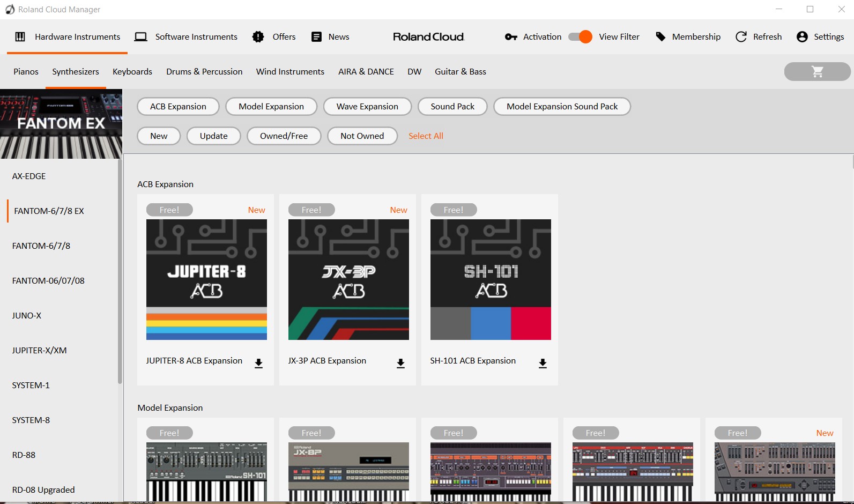Open the JX-8P Model Expansion thumbnail

point(348,472)
